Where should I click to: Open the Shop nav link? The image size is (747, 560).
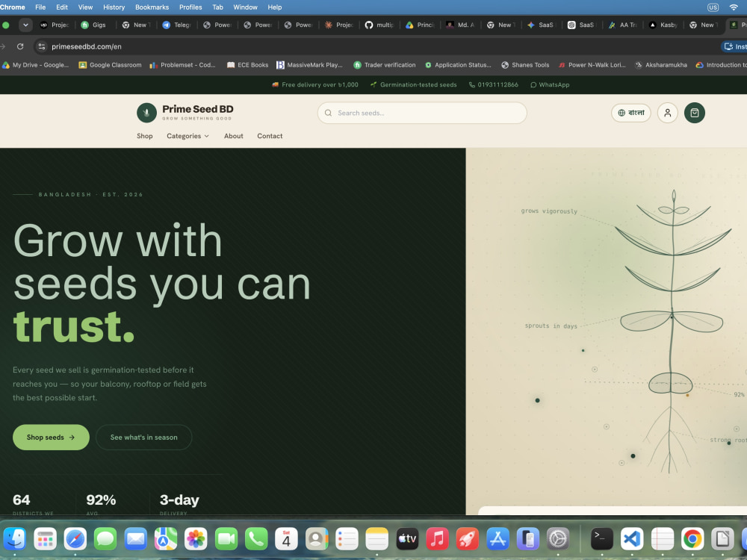tap(145, 136)
